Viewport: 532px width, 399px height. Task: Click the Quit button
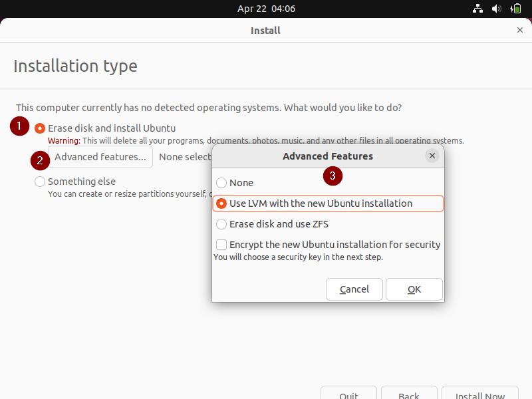[348, 394]
